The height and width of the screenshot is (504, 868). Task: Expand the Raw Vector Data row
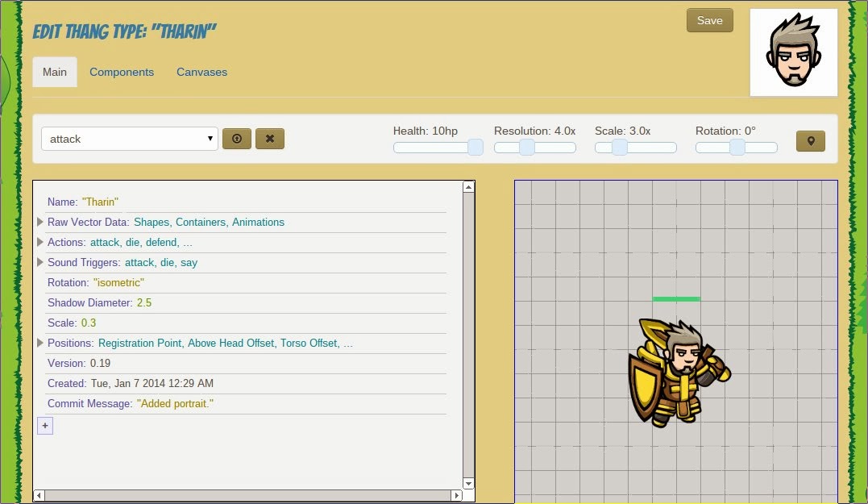coord(39,222)
